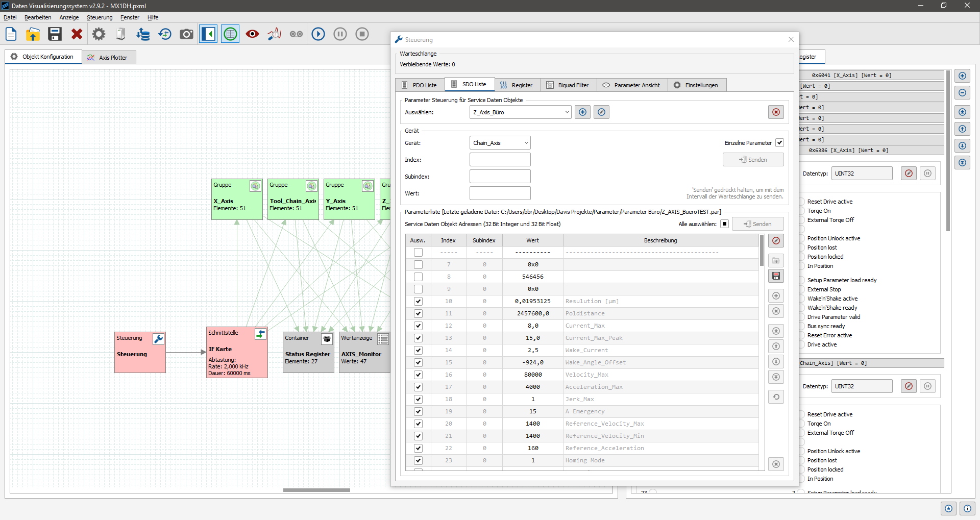Start playback with the play button
The width and height of the screenshot is (980, 520).
[x=318, y=34]
